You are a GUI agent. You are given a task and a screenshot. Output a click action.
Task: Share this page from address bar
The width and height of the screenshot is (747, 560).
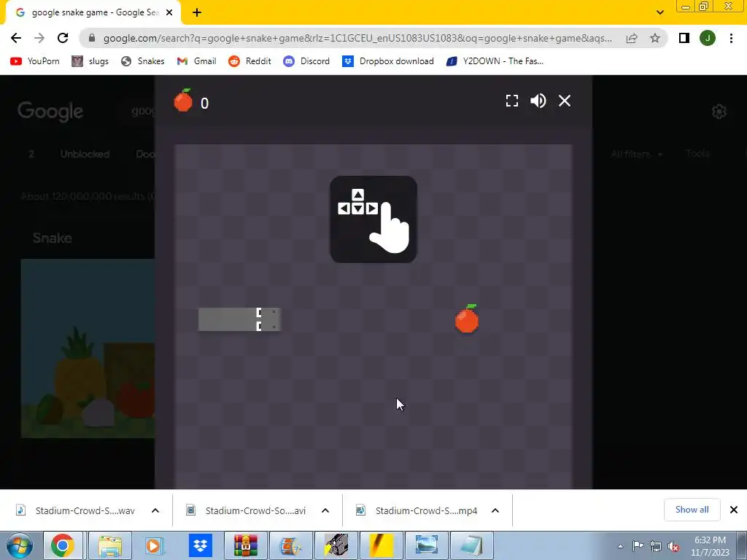pos(632,38)
